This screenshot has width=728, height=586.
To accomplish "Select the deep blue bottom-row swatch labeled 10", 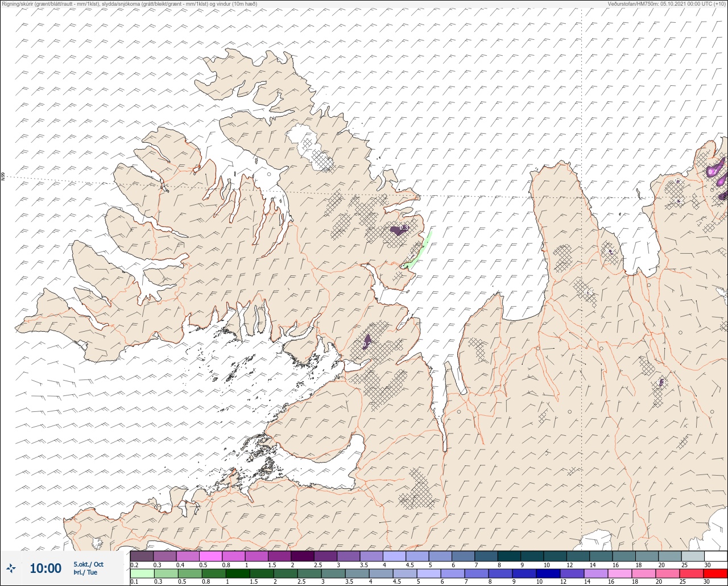I will (x=547, y=573).
